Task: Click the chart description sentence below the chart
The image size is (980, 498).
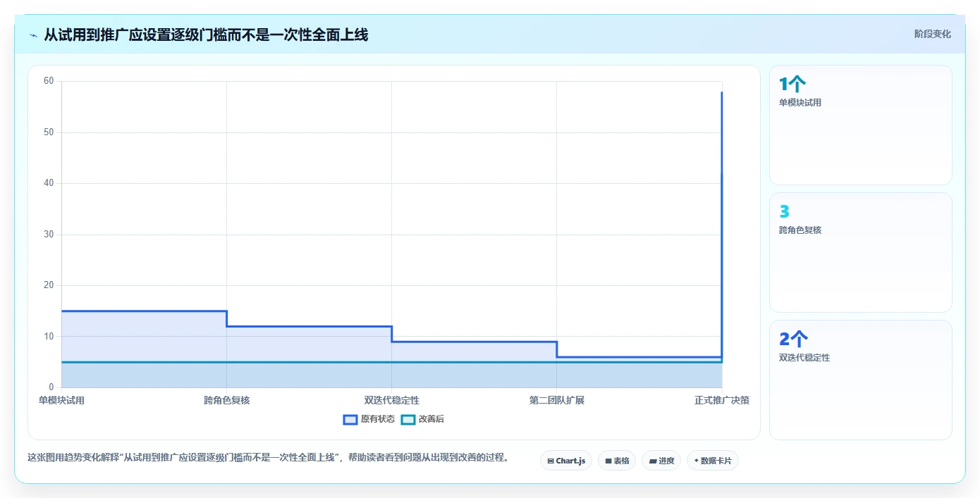Action: click(268, 457)
